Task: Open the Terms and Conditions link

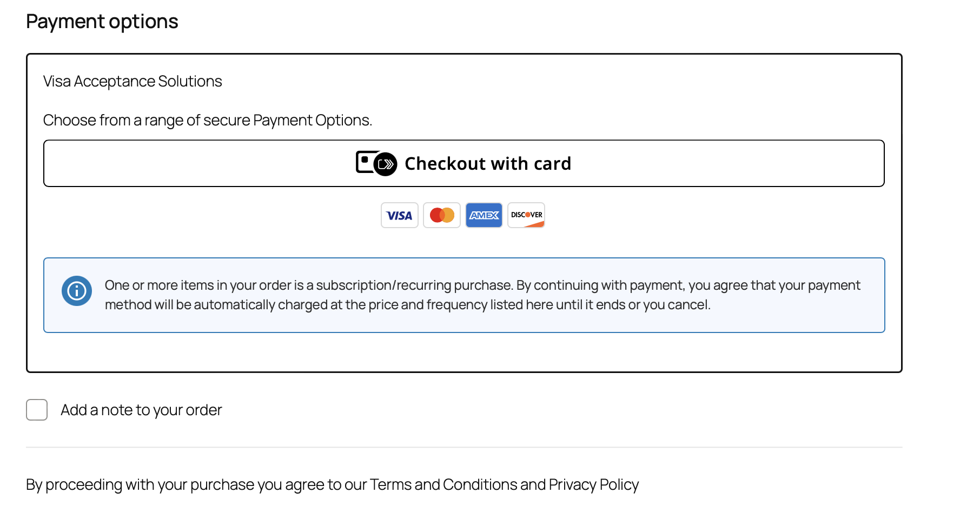Action: tap(443, 484)
